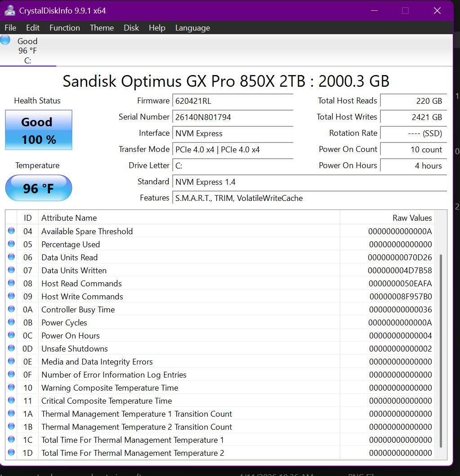This screenshot has height=476, width=460.
Task: Click the Raw Values column header
Action: point(388,218)
